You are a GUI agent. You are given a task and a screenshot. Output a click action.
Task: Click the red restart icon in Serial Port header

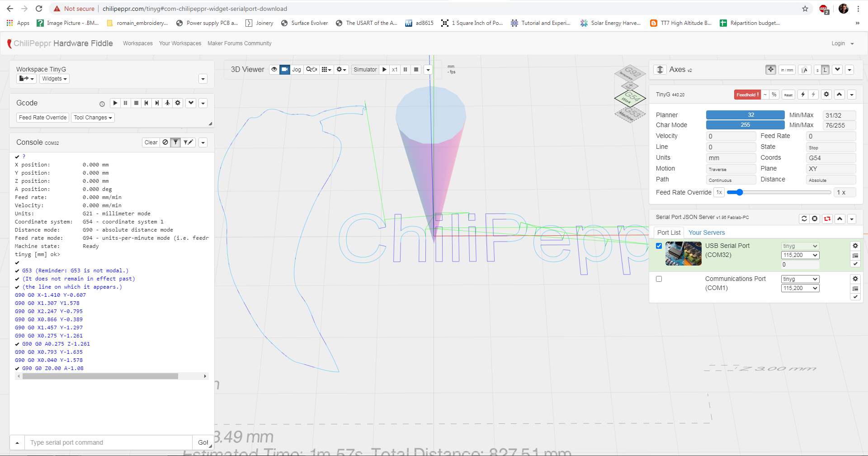827,219
